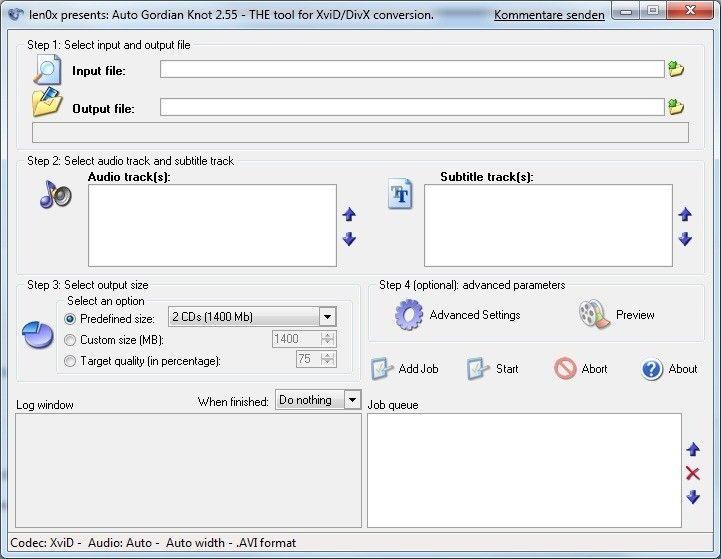Click the music note speaker audio icon
This screenshot has width=721, height=559.
pyautogui.click(x=56, y=194)
